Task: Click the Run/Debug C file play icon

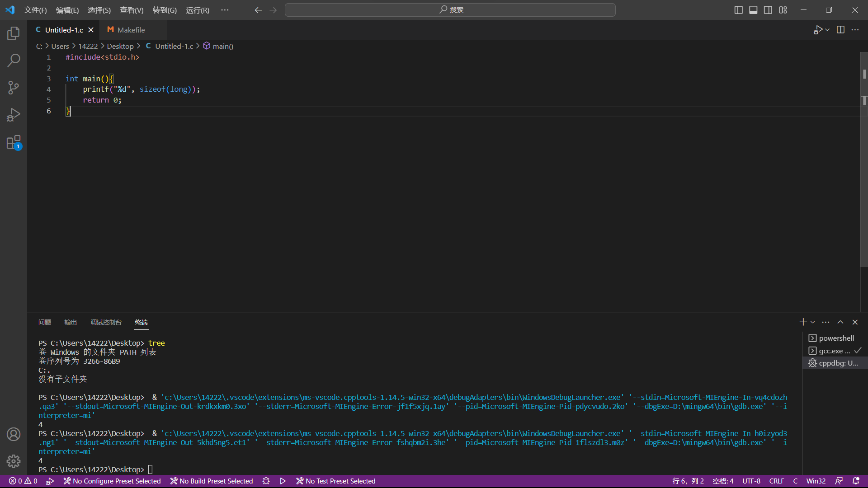Action: (x=818, y=30)
